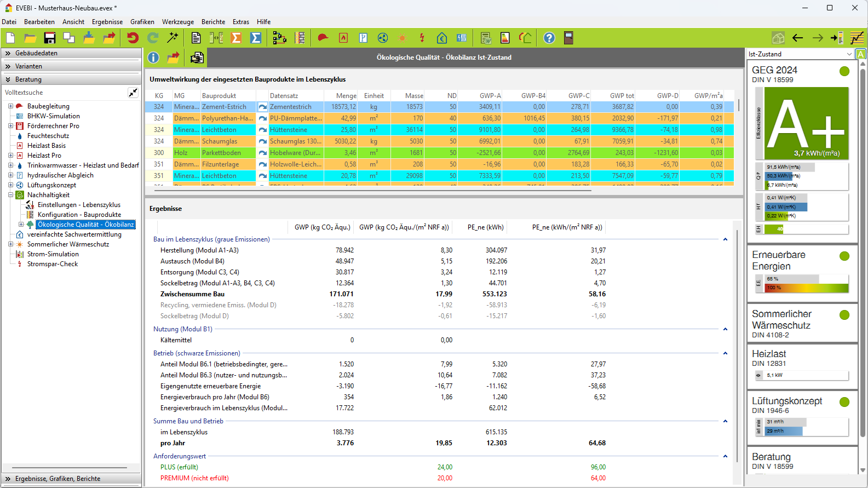Viewport: 868px width, 488px height.
Task: Expand the Varianten panel
Action: (x=71, y=66)
